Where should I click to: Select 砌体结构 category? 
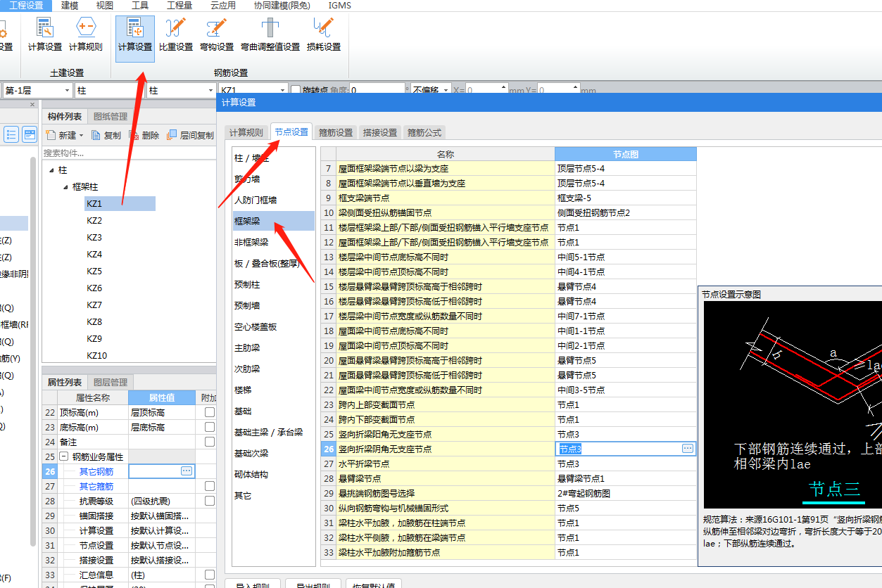tap(274, 474)
